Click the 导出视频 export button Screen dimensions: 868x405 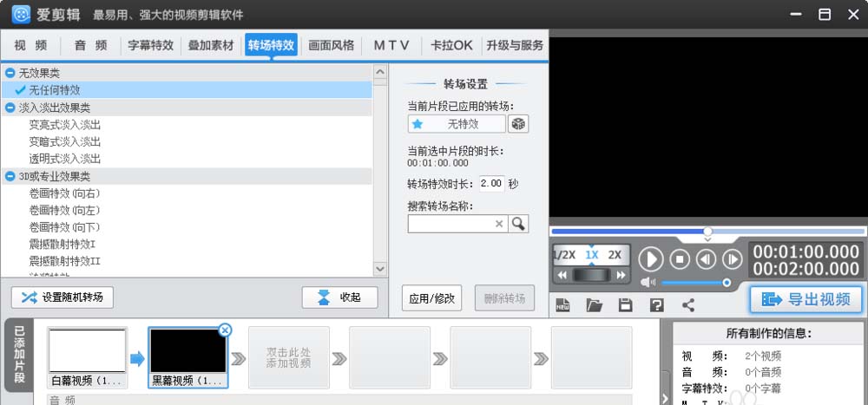[806, 299]
